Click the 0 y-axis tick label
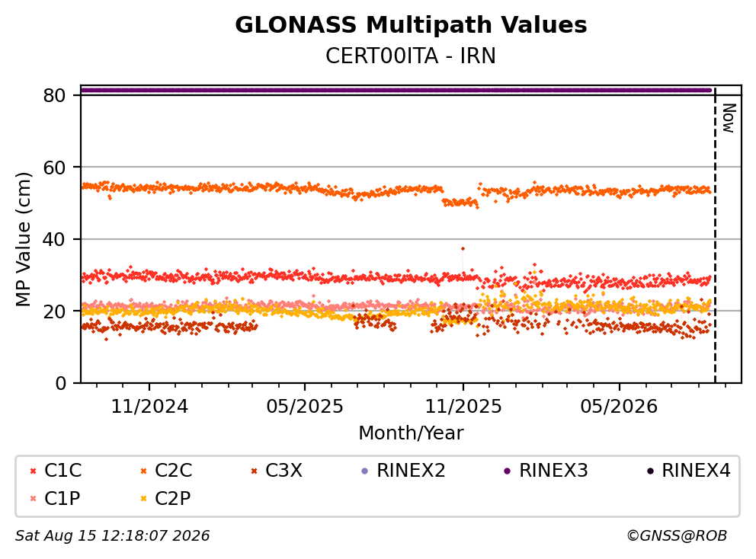The image size is (756, 559). pyautogui.click(x=61, y=384)
